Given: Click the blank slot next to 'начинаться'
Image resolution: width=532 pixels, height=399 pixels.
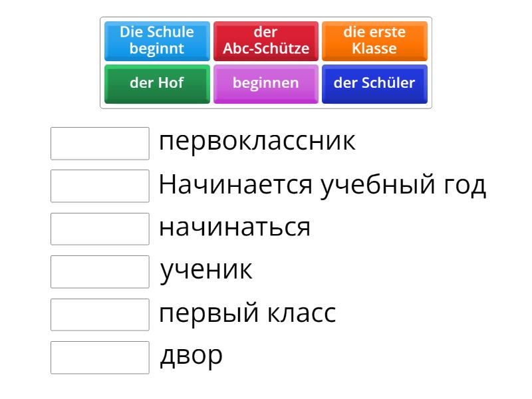Looking at the screenshot, I should pyautogui.click(x=100, y=229).
